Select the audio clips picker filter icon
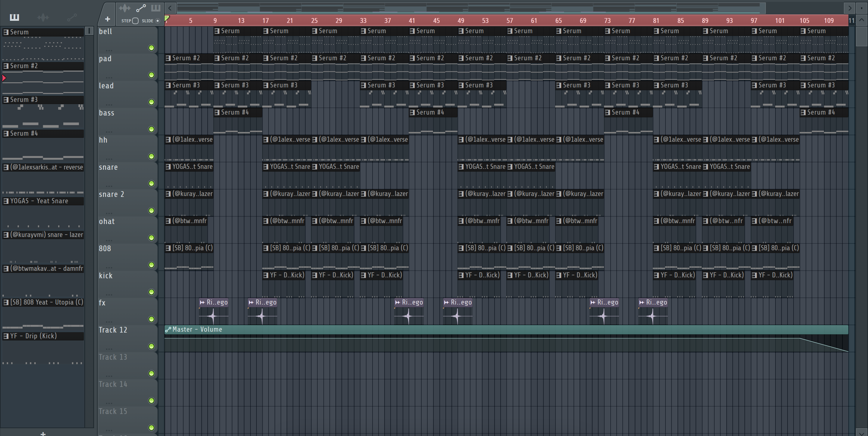The height and width of the screenshot is (436, 868). [x=43, y=17]
